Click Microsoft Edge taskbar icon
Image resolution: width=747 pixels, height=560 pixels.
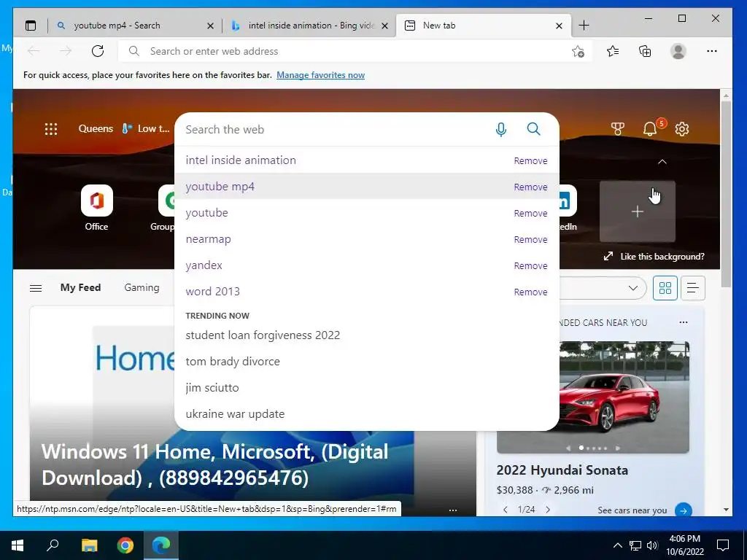click(161, 545)
